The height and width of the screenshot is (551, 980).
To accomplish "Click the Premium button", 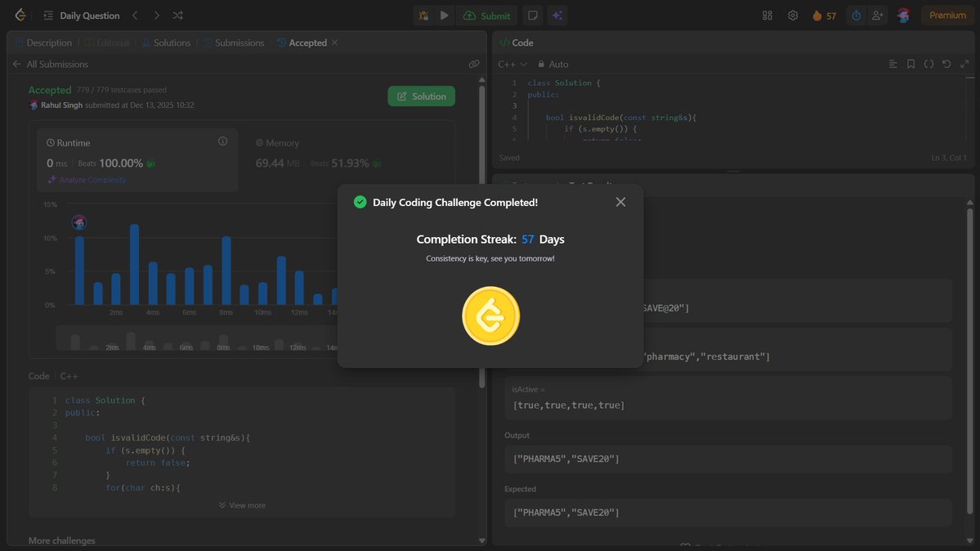I will pos(946,16).
